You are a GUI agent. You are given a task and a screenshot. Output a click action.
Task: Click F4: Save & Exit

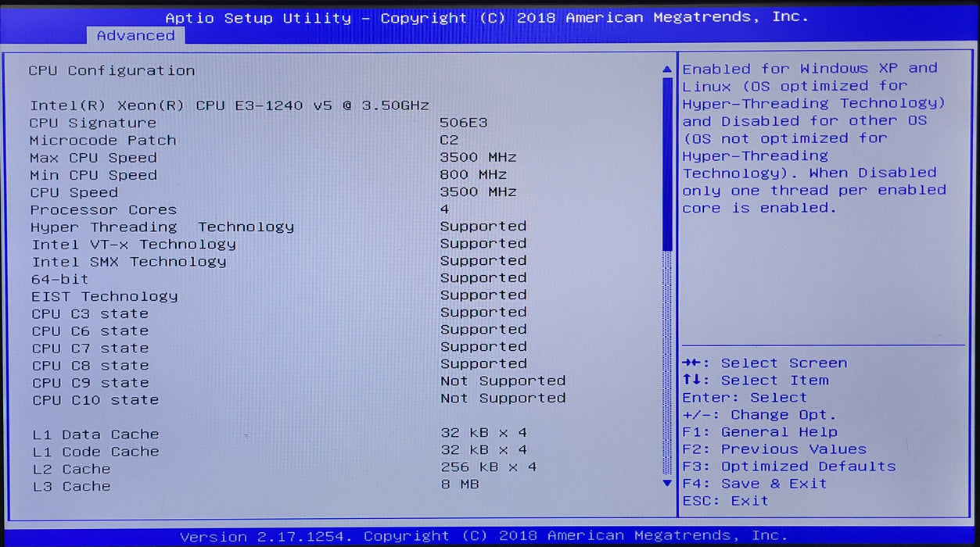coord(755,484)
